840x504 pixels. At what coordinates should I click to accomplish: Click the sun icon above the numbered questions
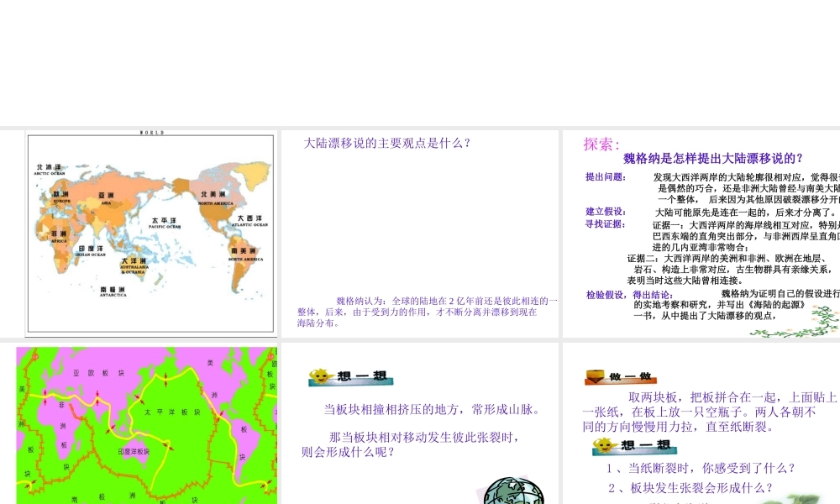(604, 445)
